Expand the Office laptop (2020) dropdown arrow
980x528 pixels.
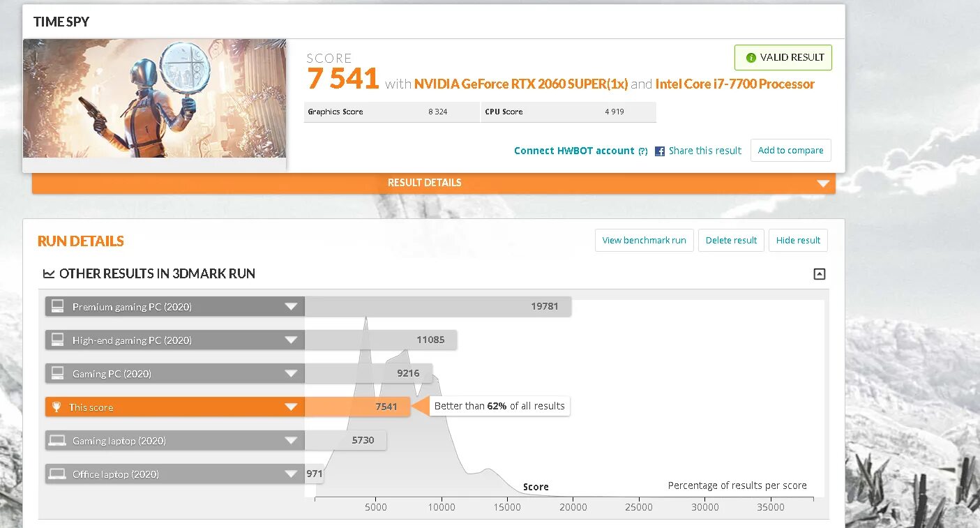pyautogui.click(x=291, y=474)
